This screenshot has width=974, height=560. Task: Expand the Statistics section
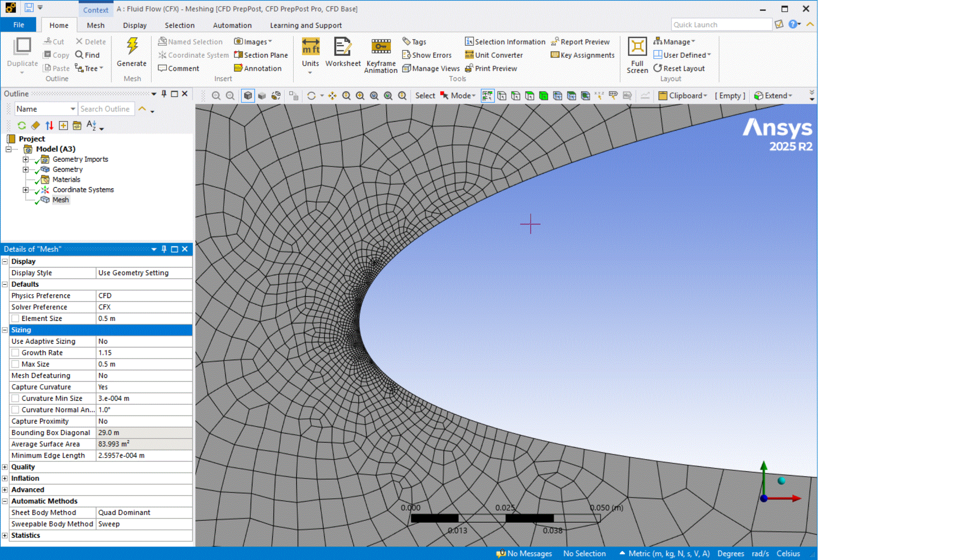tap(5, 535)
